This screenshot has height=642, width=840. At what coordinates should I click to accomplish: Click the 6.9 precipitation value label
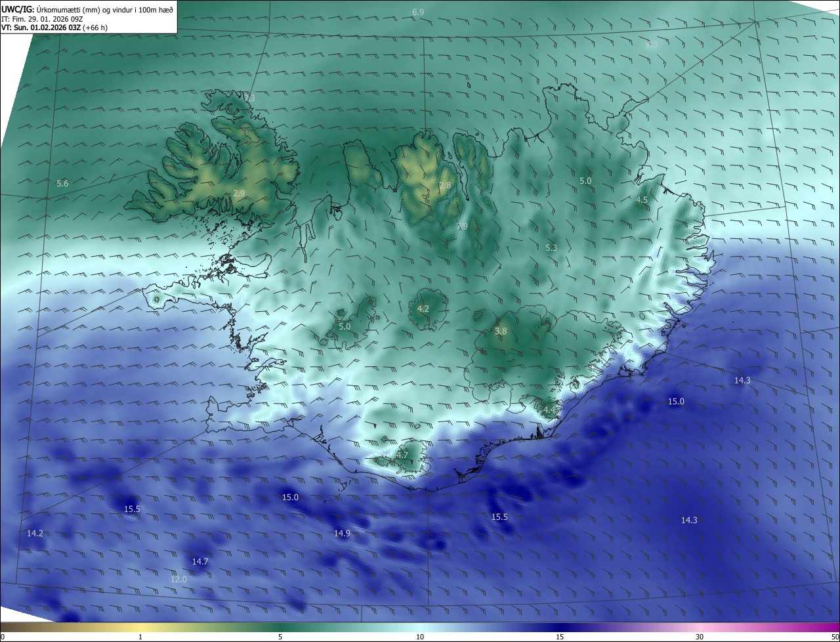pos(418,12)
